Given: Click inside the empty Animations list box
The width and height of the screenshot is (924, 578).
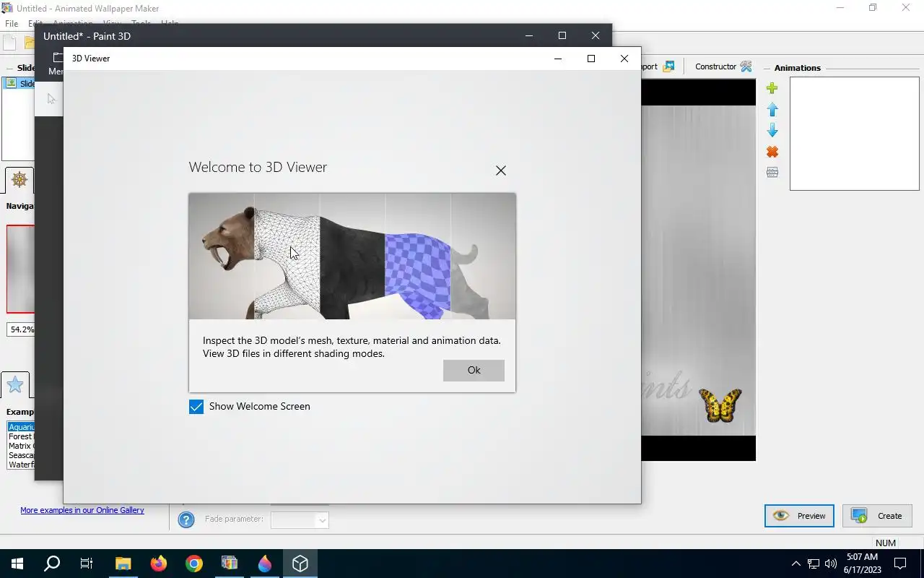Looking at the screenshot, I should click(x=854, y=134).
